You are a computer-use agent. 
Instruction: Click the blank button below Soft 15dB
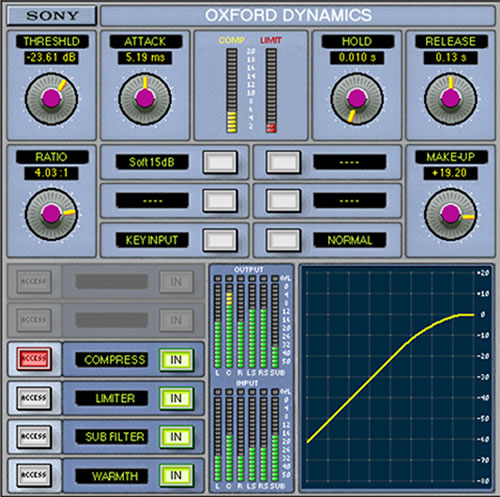pos(220,201)
